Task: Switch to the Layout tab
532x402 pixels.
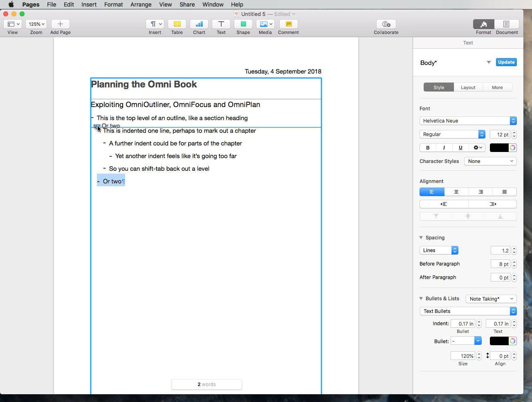Action: [468, 87]
